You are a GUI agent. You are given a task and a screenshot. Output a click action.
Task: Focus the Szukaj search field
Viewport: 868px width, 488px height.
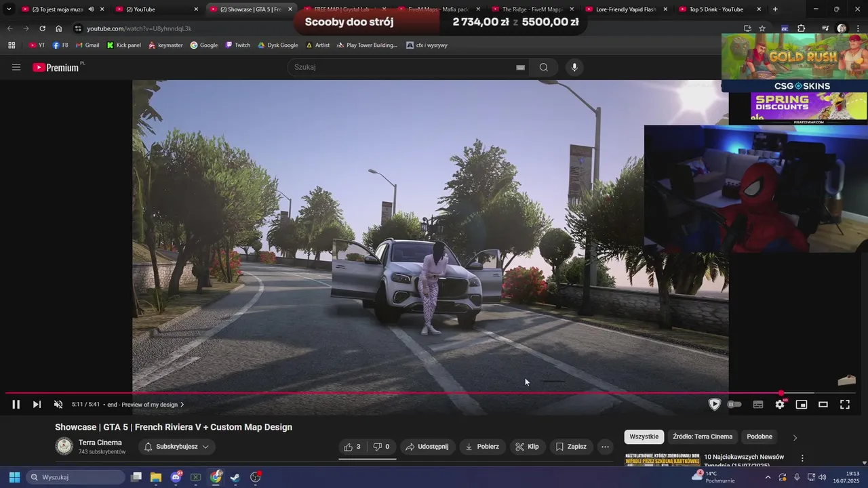point(401,67)
